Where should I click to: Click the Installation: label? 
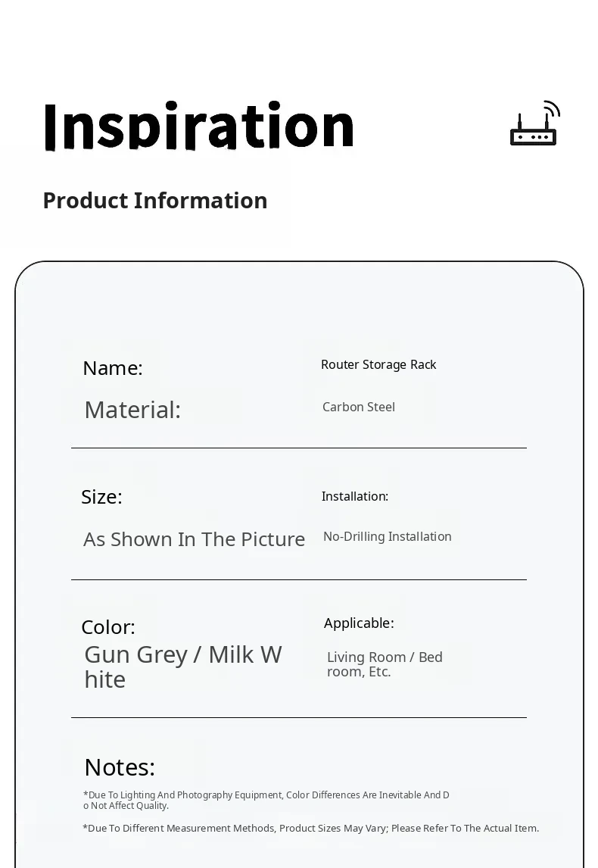pyautogui.click(x=355, y=497)
